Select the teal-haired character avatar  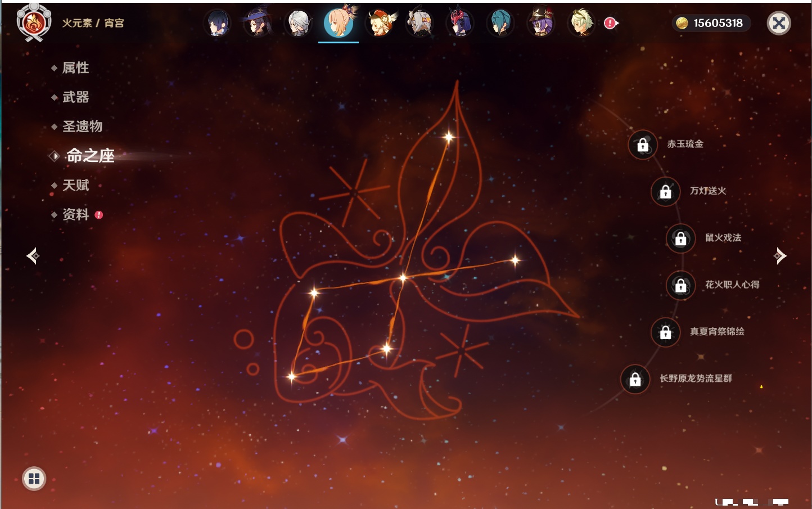point(500,23)
